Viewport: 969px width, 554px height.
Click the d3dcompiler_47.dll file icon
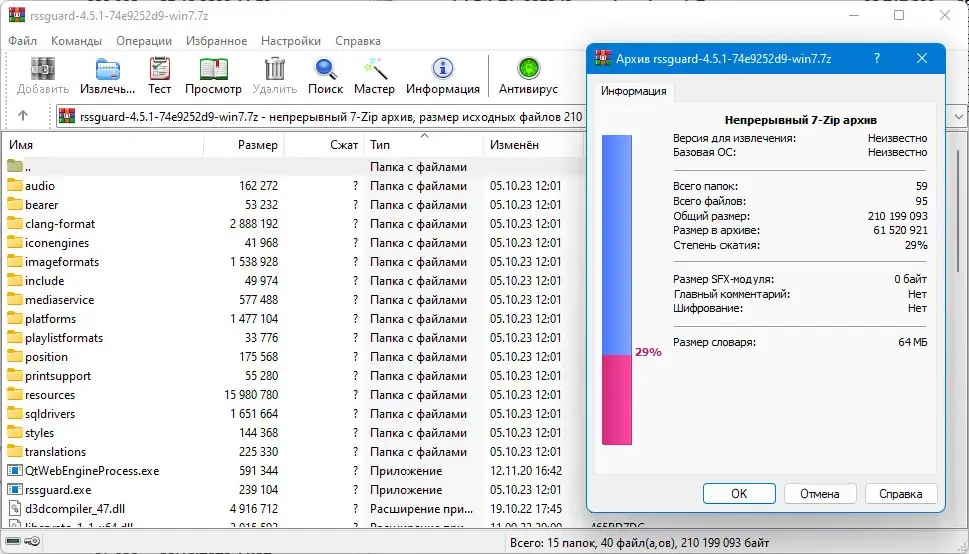pyautogui.click(x=15, y=509)
